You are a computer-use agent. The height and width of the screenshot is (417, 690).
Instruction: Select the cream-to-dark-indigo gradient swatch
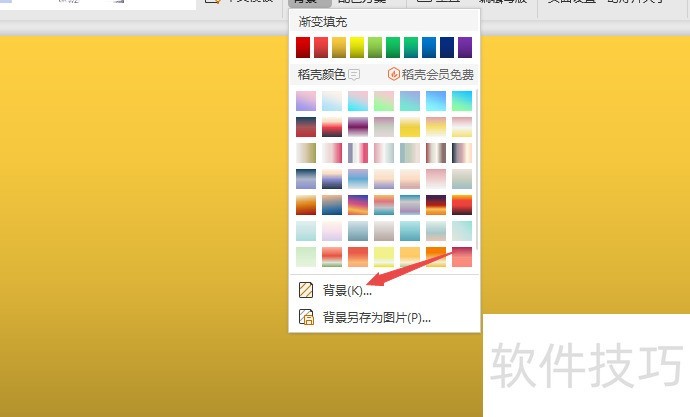pos(332,179)
